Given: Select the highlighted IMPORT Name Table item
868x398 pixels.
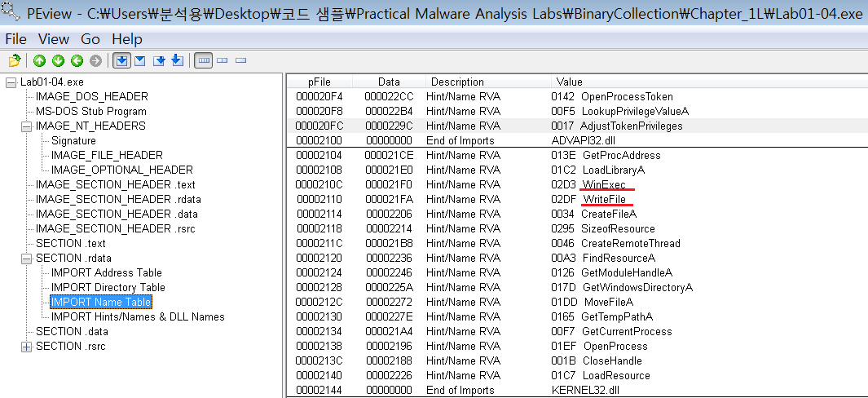Looking at the screenshot, I should pyautogui.click(x=101, y=302).
